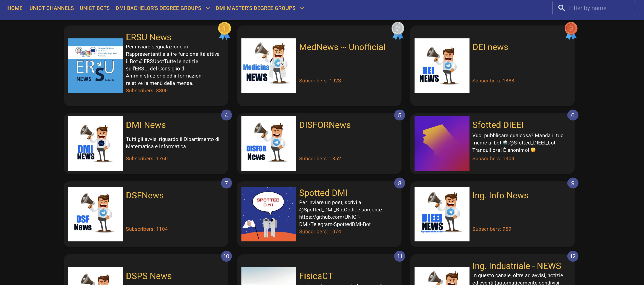Screen dimensions: 644x285
Task: Expand DMI Master's Degree Groups chevron
Action: click(x=302, y=8)
